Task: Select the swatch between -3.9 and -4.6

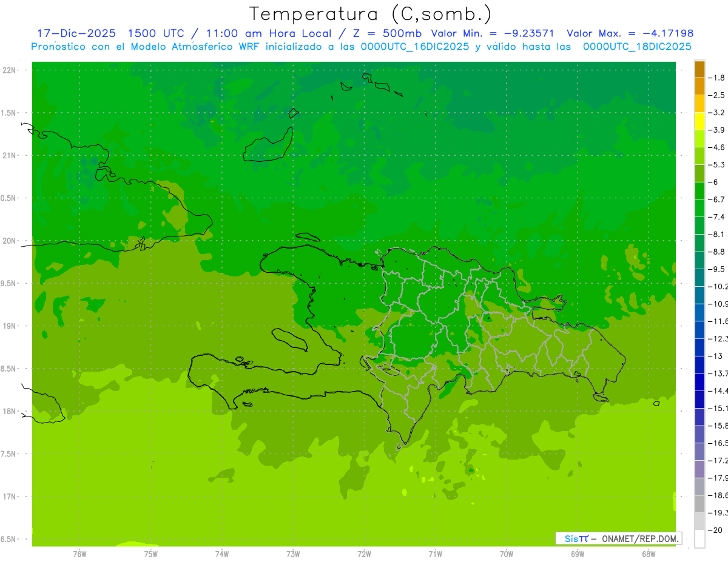Action: [x=699, y=139]
